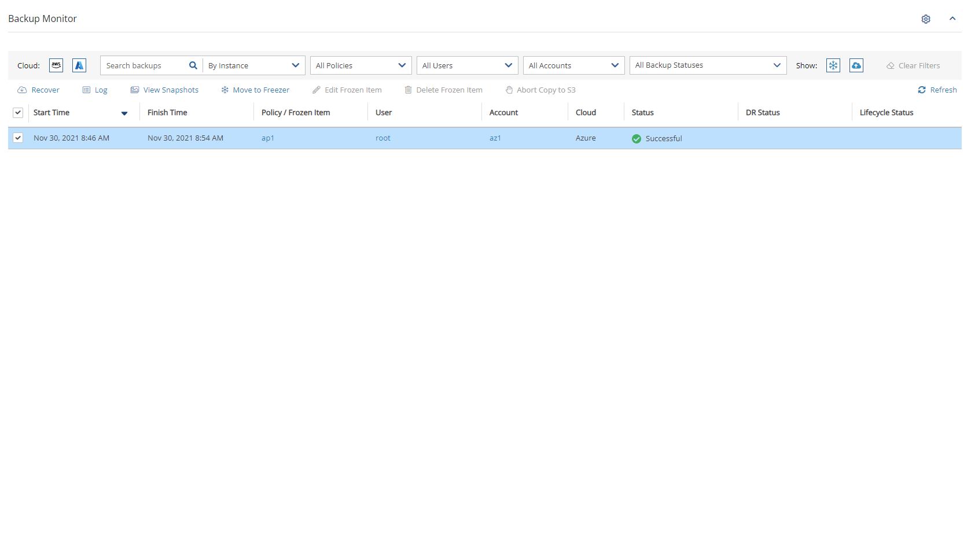Toggle the show cloud backup icon
Viewport: 971px width, 560px height.
856,65
